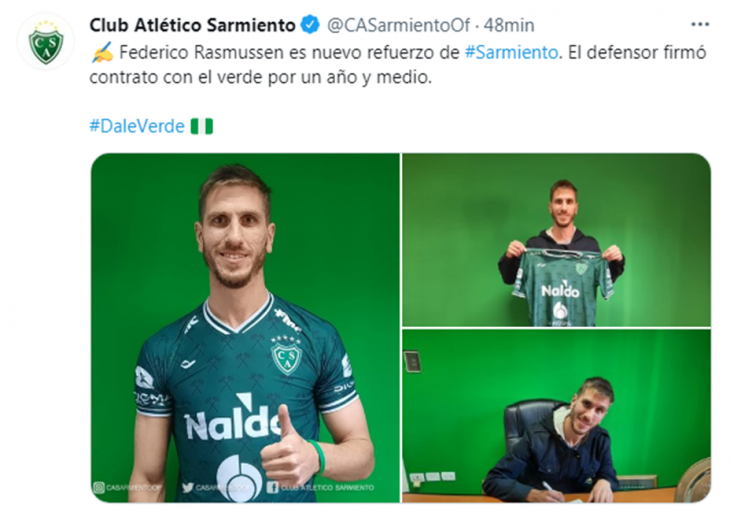Click the CSA crest on the jersey
The height and width of the screenshot is (509, 730).
[286, 356]
